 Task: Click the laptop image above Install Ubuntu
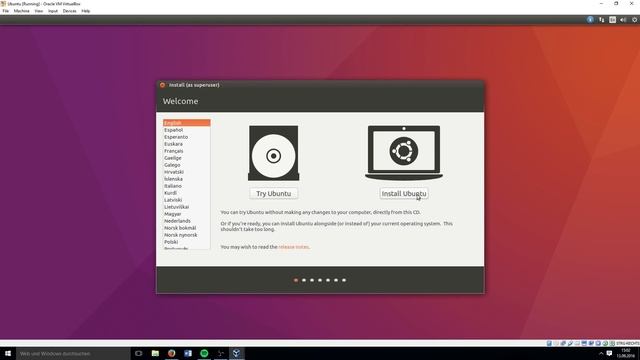pos(404,153)
